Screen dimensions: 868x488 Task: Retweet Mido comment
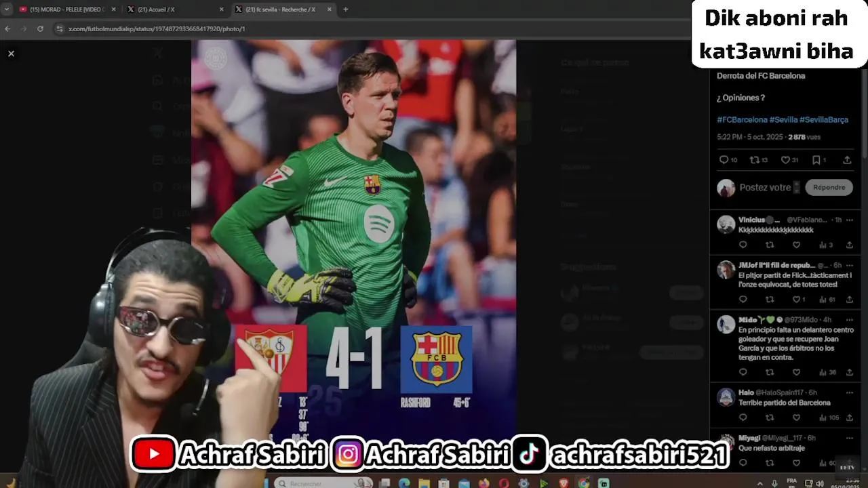(x=770, y=372)
